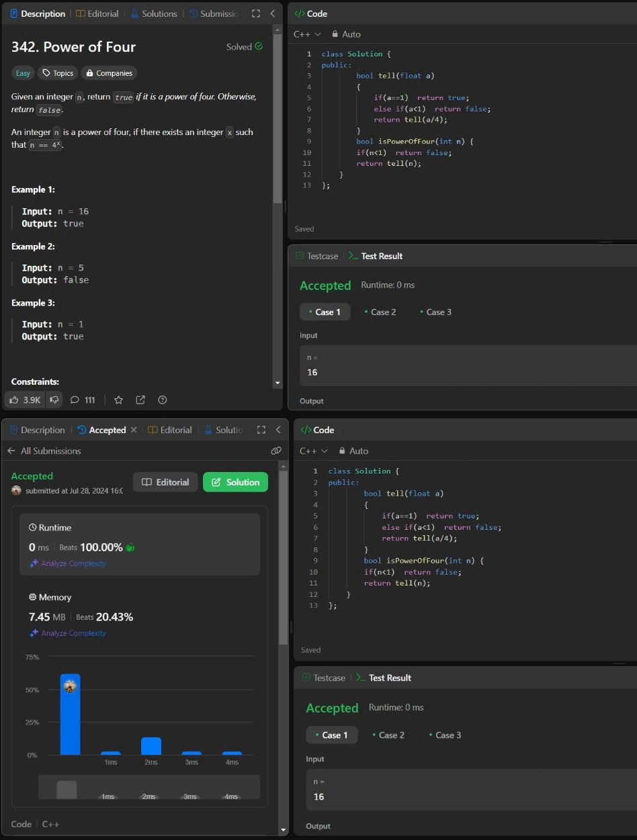Screen dimensions: 637x840
Task: Switch to the Description tab in the upper panel
Action: 37,13
